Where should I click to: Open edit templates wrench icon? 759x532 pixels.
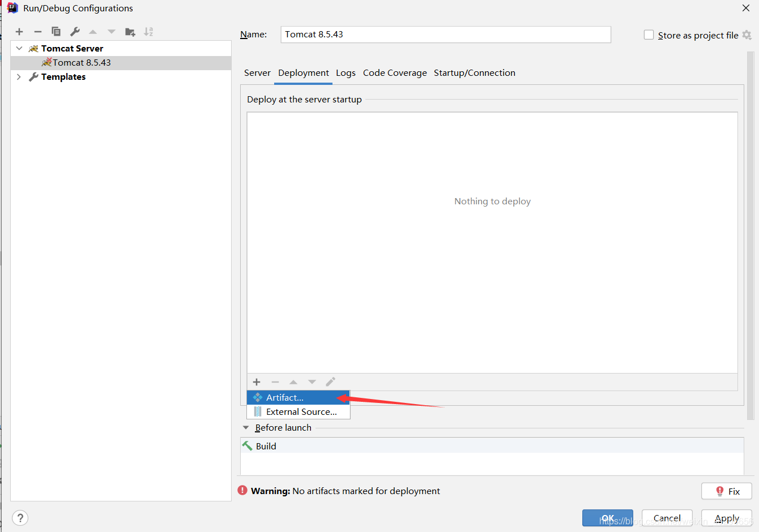coord(75,32)
